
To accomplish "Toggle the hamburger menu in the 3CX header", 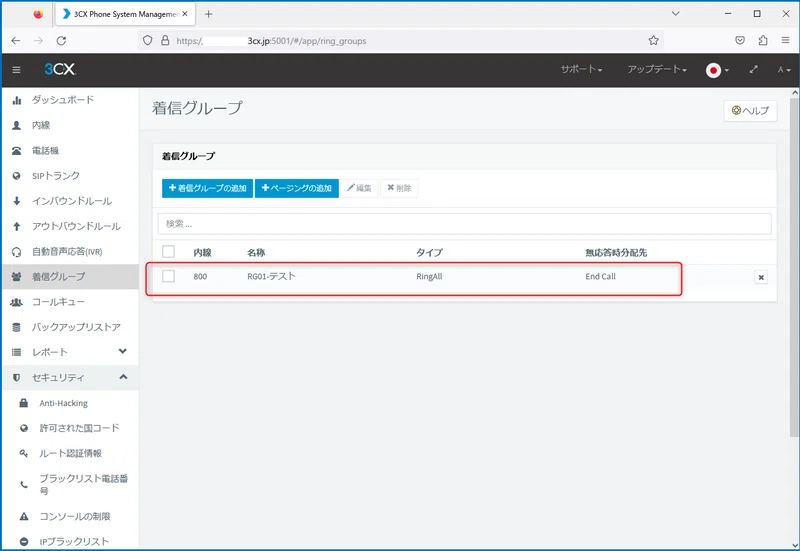I will click(x=16, y=69).
